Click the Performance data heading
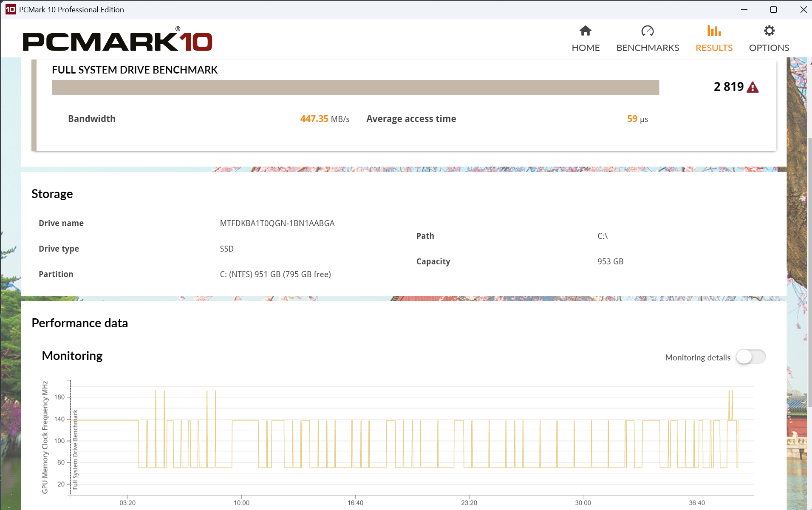Viewport: 812px width, 510px height. pyautogui.click(x=80, y=323)
